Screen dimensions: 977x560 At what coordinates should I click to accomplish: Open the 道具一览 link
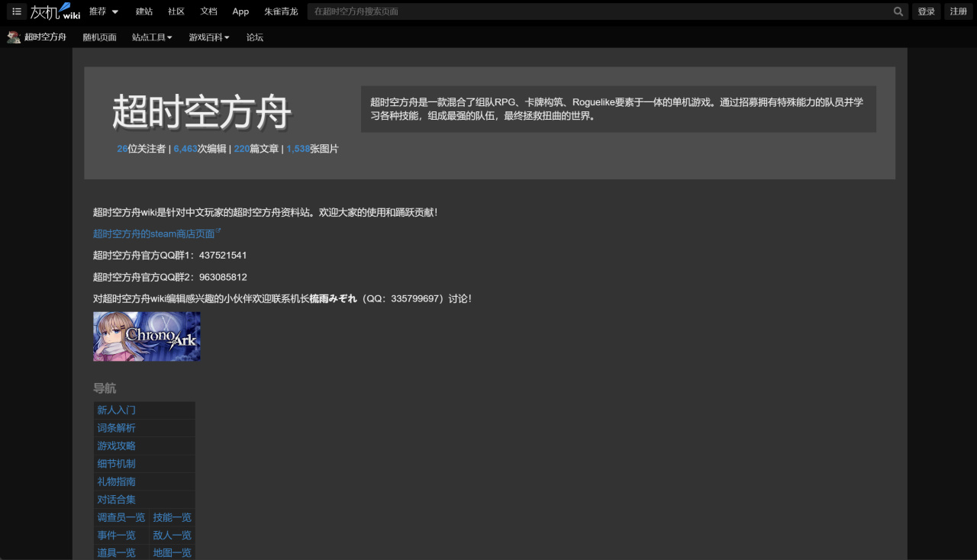pos(116,553)
